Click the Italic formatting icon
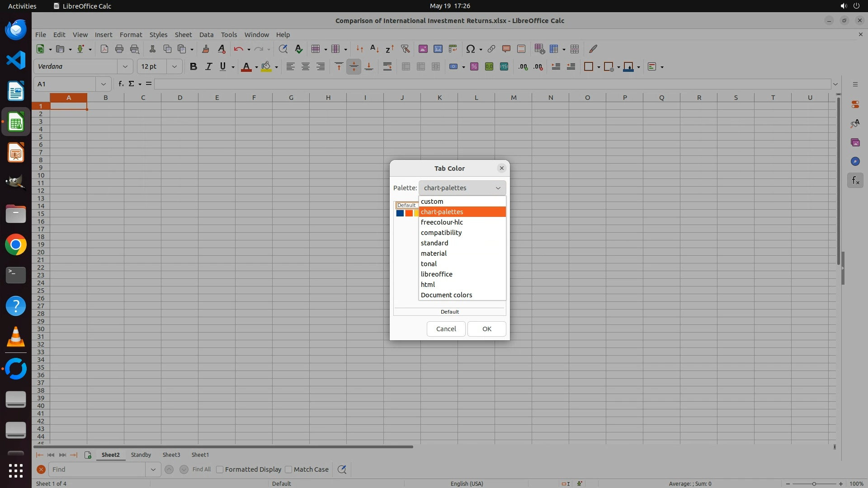Viewport: 868px width, 488px height. pos(208,66)
